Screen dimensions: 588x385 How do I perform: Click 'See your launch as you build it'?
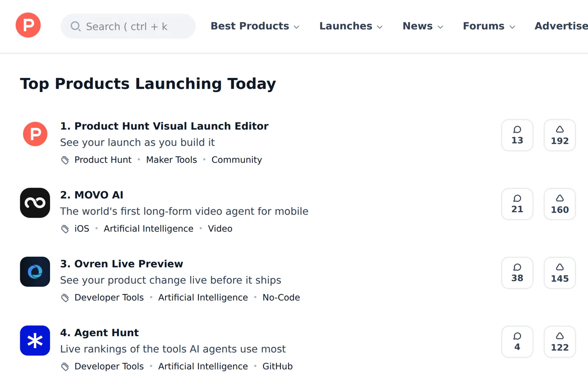click(137, 143)
